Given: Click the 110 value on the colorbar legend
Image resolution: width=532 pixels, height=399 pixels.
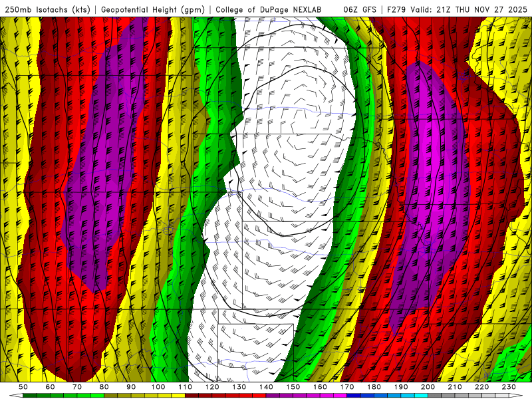Looking at the screenshot, I should (186, 387).
